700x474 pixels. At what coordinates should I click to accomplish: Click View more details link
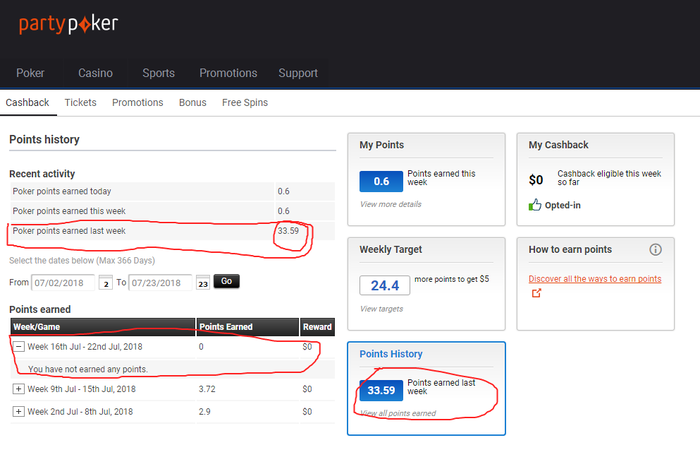point(391,204)
